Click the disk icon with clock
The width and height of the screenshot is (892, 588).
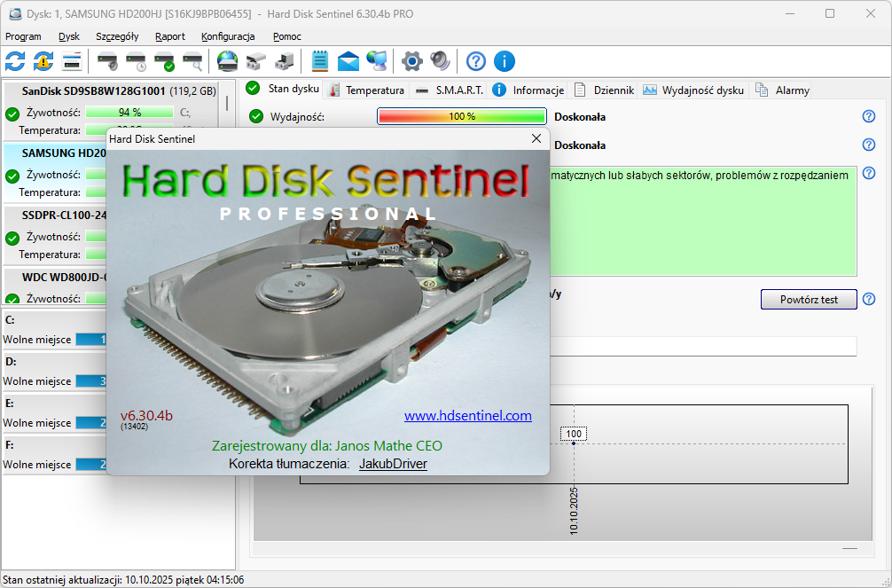[136, 61]
